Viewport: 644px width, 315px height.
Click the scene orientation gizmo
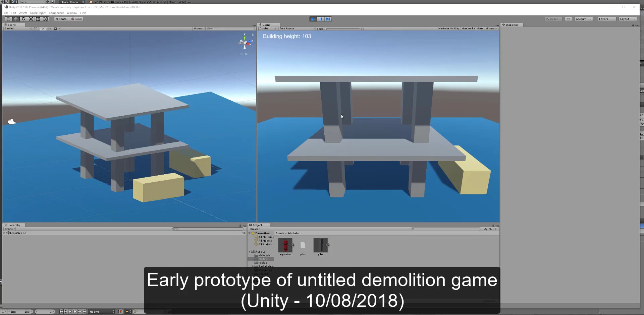point(245,42)
